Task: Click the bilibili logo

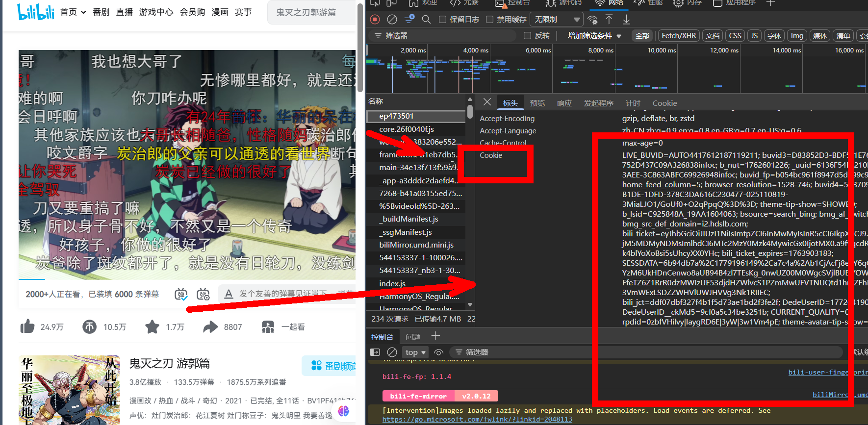Action: point(35,12)
